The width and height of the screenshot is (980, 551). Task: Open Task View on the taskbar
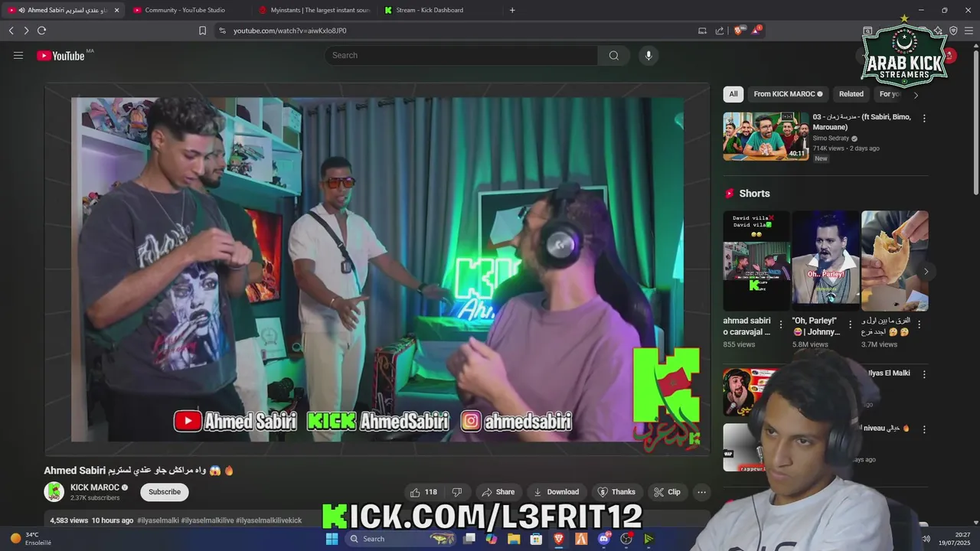tap(469, 539)
